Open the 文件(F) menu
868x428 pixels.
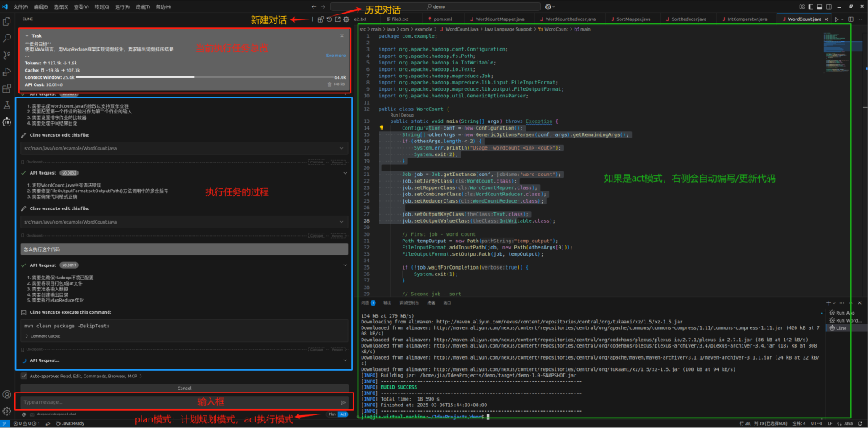20,6
